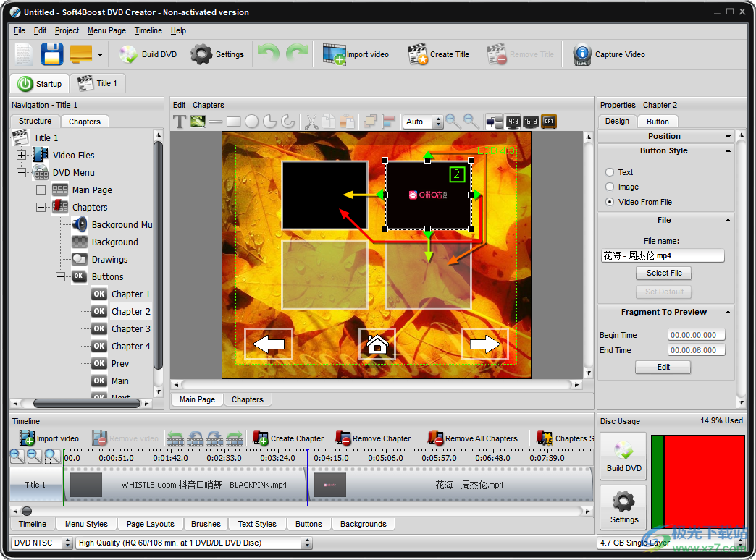Click the Capture Video button
Image resolution: width=756 pixels, height=560 pixels.
pos(609,54)
